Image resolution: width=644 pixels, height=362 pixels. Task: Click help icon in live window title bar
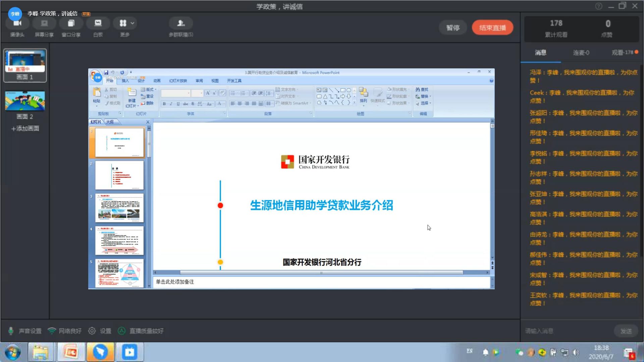pos(599,6)
